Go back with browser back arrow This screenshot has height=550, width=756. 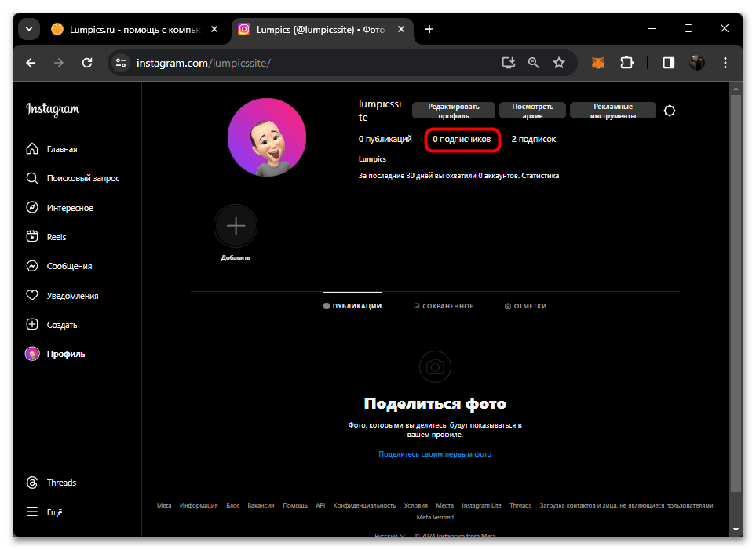click(x=31, y=63)
